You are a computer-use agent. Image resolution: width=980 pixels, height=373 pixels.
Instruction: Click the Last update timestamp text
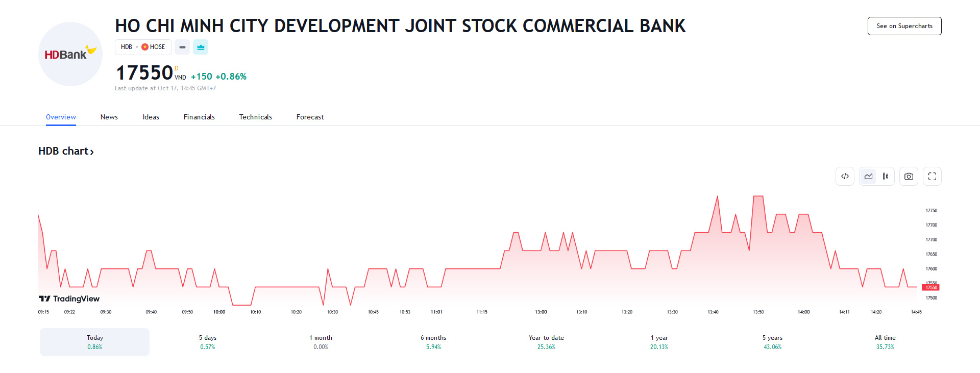pos(165,88)
